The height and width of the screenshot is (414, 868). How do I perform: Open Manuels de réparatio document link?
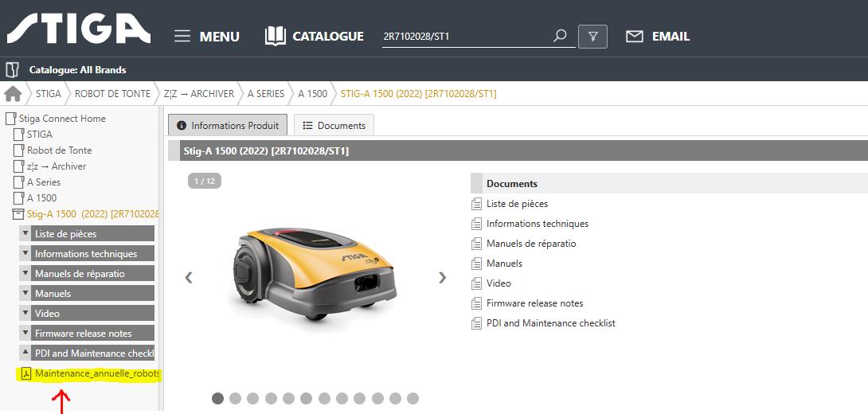[x=531, y=244]
